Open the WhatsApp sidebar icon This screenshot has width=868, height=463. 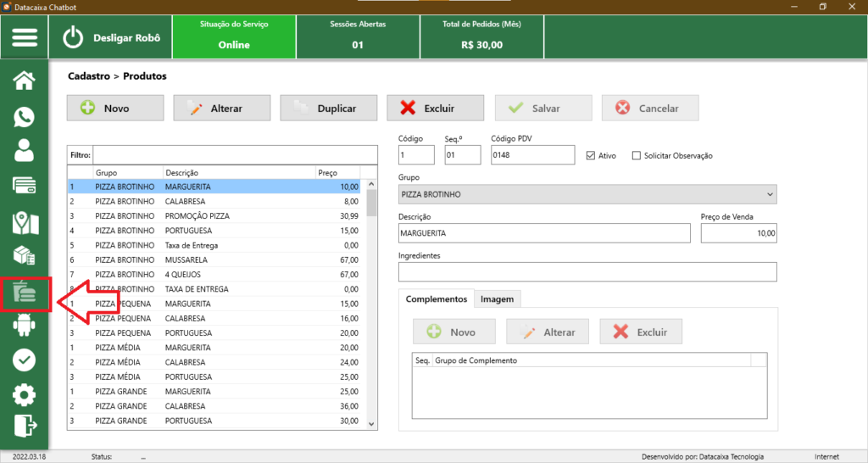pyautogui.click(x=25, y=117)
